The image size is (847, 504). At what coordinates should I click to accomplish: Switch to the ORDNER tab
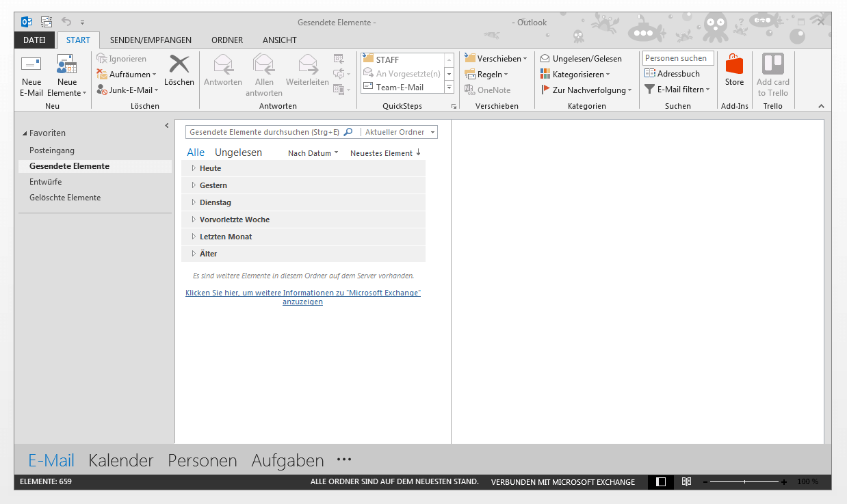click(227, 40)
